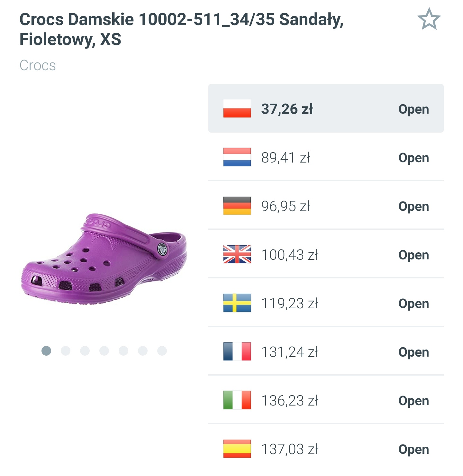Select the French flag icon

pyautogui.click(x=237, y=352)
